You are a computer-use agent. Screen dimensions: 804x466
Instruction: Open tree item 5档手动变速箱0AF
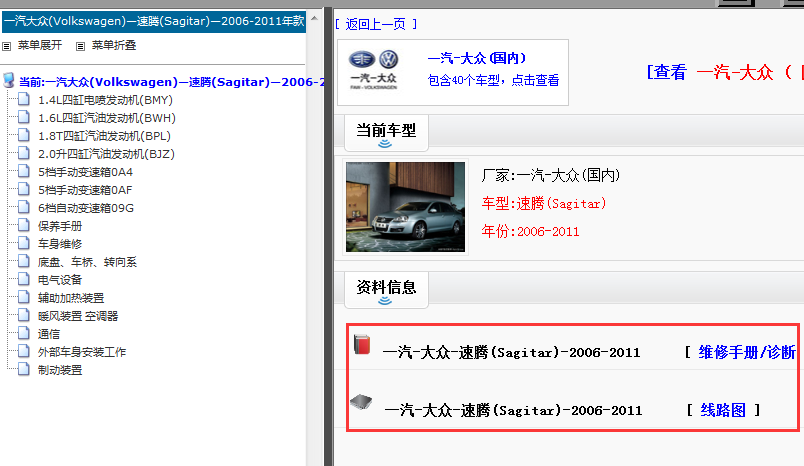[85, 190]
